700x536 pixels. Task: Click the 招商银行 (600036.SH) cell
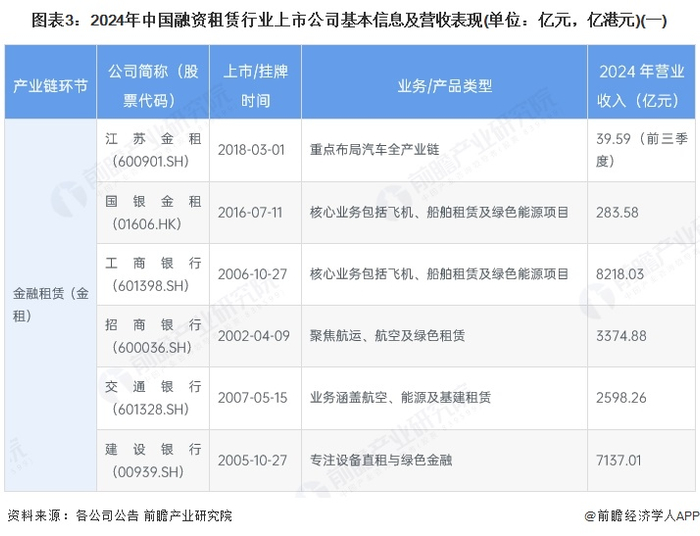point(153,336)
